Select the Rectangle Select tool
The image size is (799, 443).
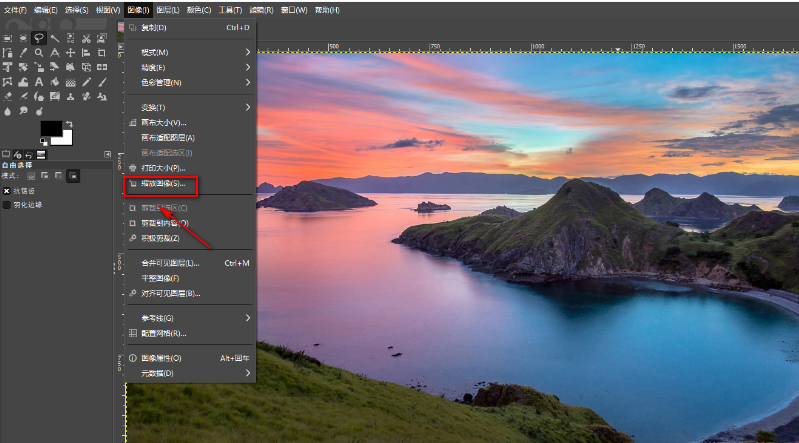(x=7, y=37)
